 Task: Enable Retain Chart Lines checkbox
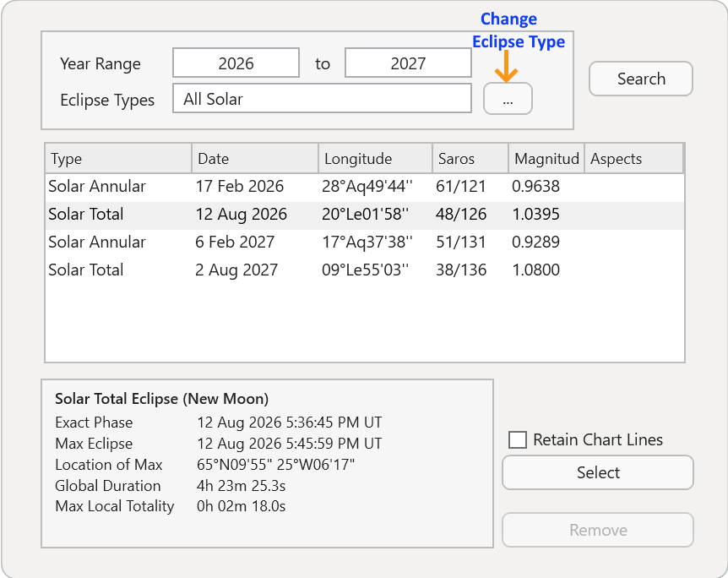point(518,439)
